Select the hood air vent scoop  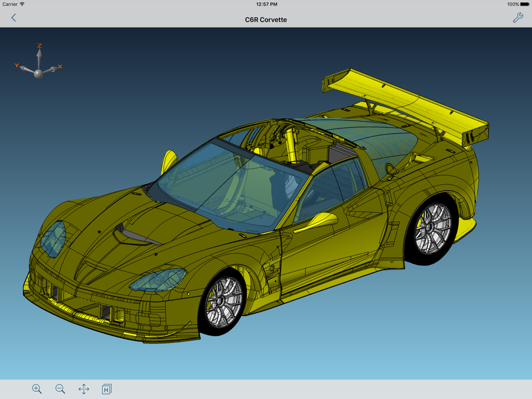point(137,235)
